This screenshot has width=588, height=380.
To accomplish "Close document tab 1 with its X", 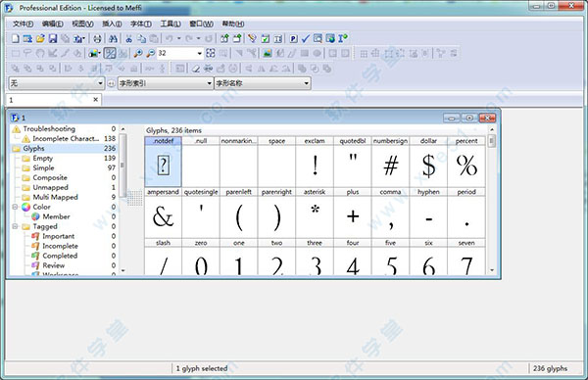I will pyautogui.click(x=96, y=99).
